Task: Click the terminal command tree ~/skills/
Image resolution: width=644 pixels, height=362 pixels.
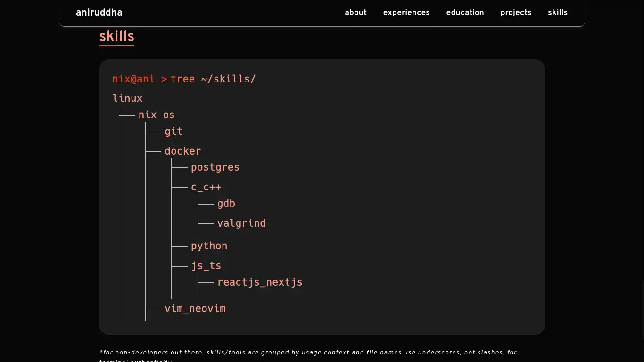Action: pyautogui.click(x=213, y=79)
